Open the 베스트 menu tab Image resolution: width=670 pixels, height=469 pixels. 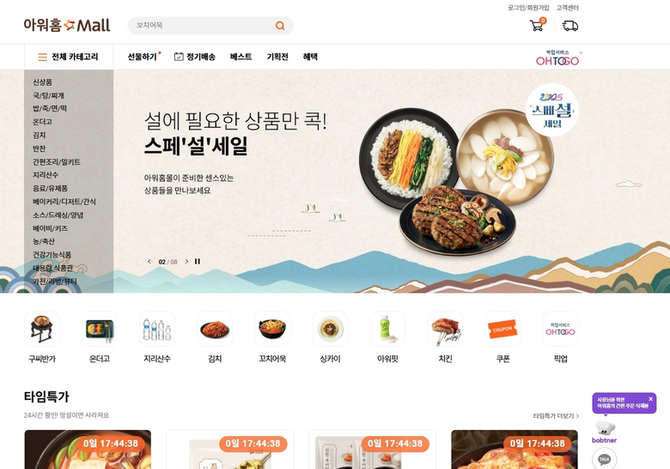pyautogui.click(x=241, y=57)
